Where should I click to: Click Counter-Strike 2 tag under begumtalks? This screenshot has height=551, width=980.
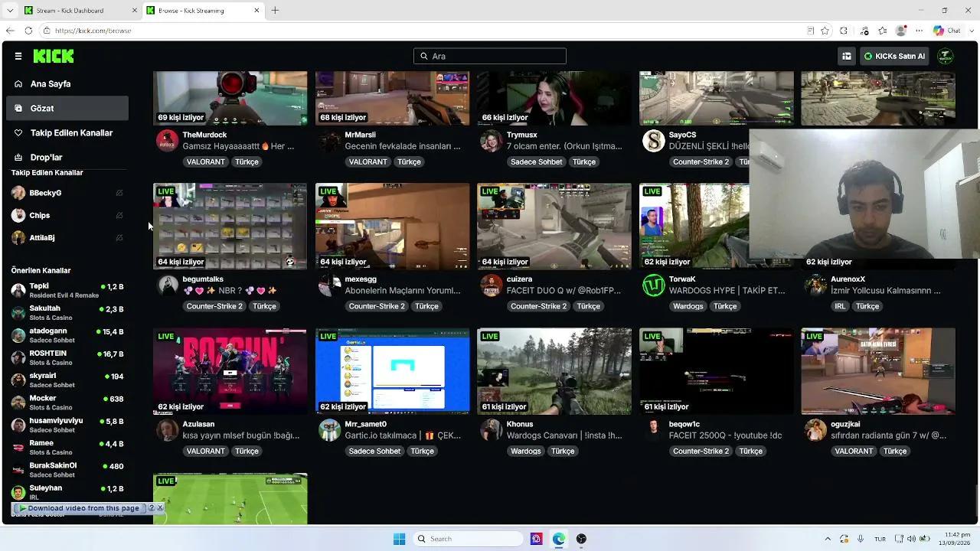(x=214, y=306)
